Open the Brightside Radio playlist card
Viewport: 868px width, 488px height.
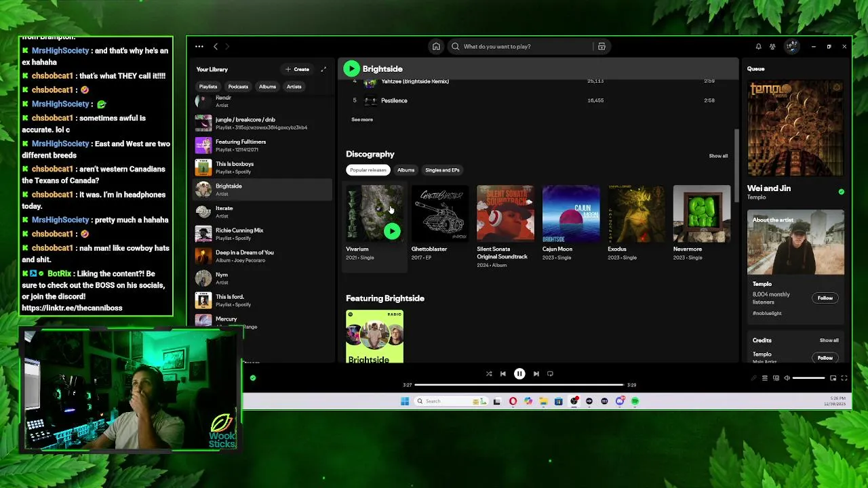pos(374,336)
